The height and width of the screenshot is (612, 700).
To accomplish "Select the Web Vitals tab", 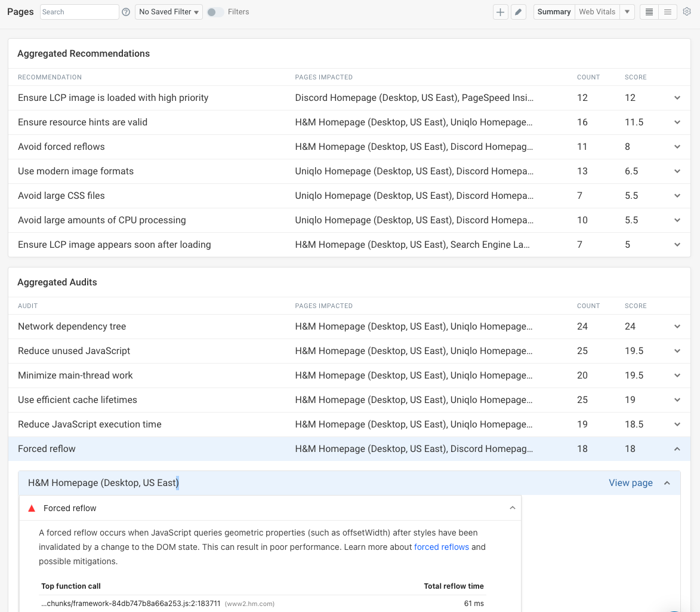I will tap(597, 12).
